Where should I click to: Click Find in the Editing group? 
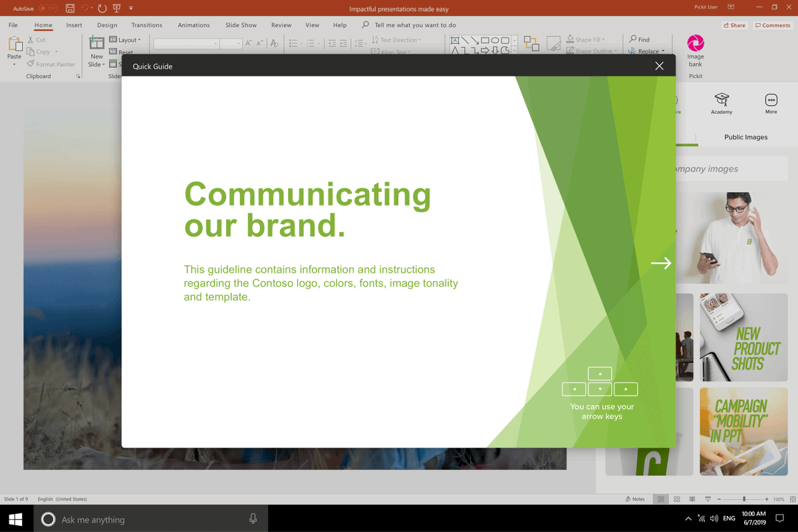640,40
